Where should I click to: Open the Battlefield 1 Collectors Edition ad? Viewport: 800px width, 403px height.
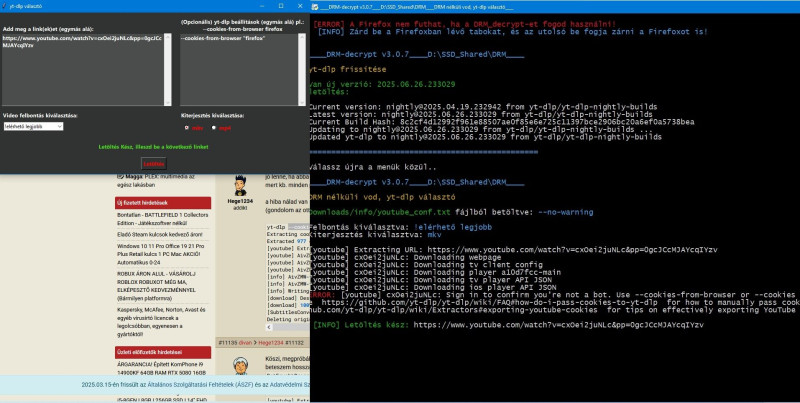pos(162,219)
